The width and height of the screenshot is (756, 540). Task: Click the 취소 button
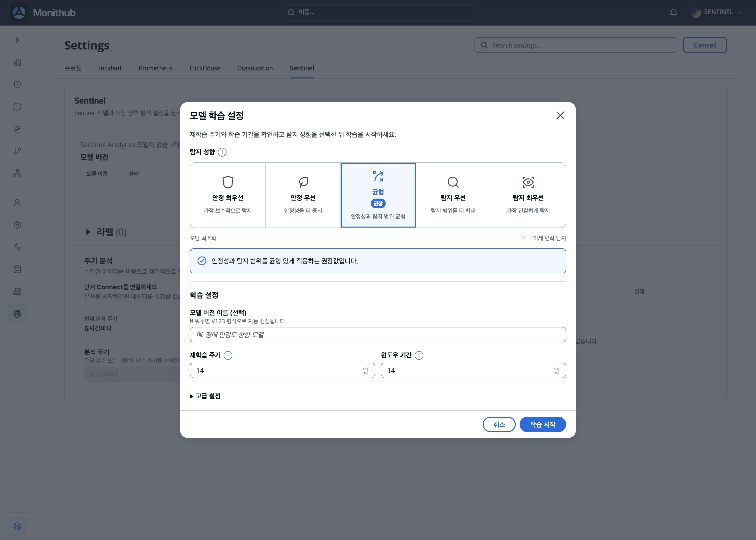pyautogui.click(x=499, y=424)
